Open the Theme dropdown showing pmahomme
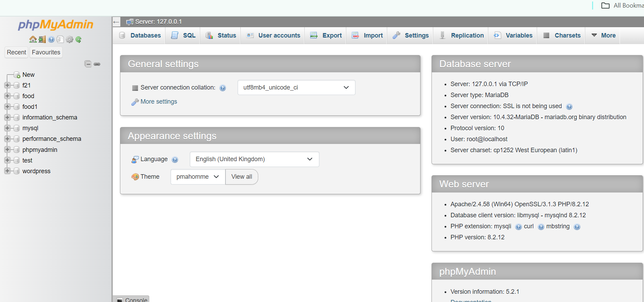This screenshot has height=302, width=644. click(198, 177)
